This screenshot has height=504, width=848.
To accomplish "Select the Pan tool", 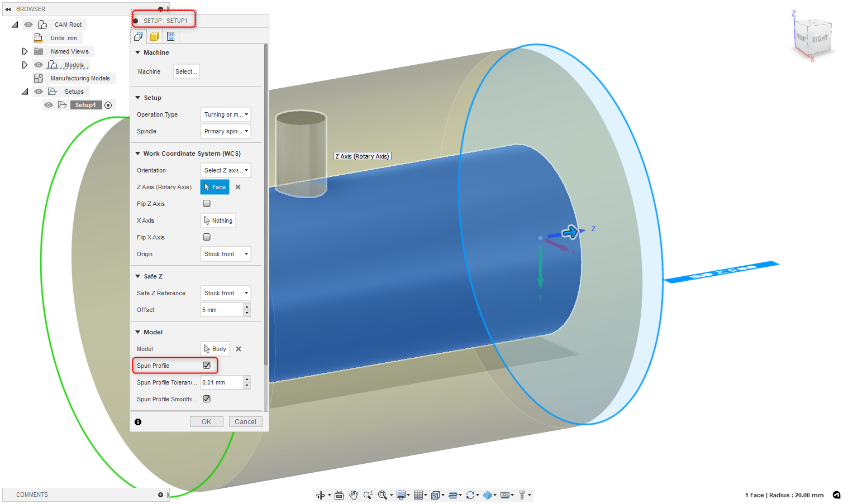I will point(353,495).
